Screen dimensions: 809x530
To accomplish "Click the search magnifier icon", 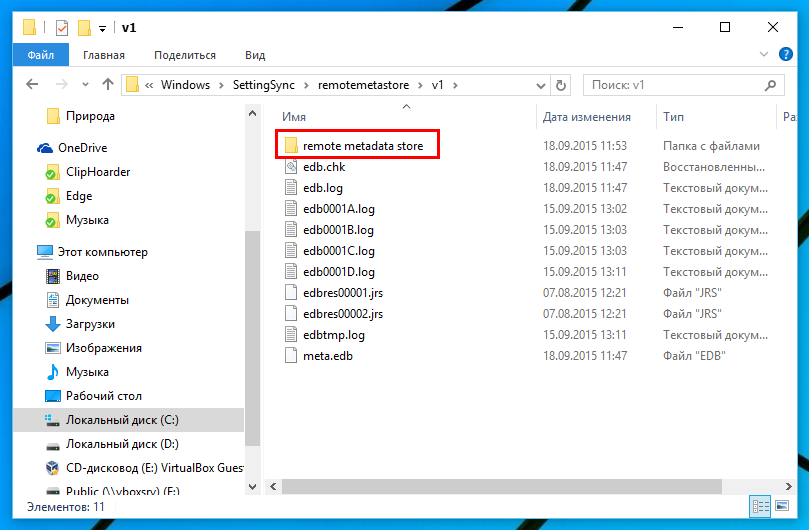I will 770,85.
